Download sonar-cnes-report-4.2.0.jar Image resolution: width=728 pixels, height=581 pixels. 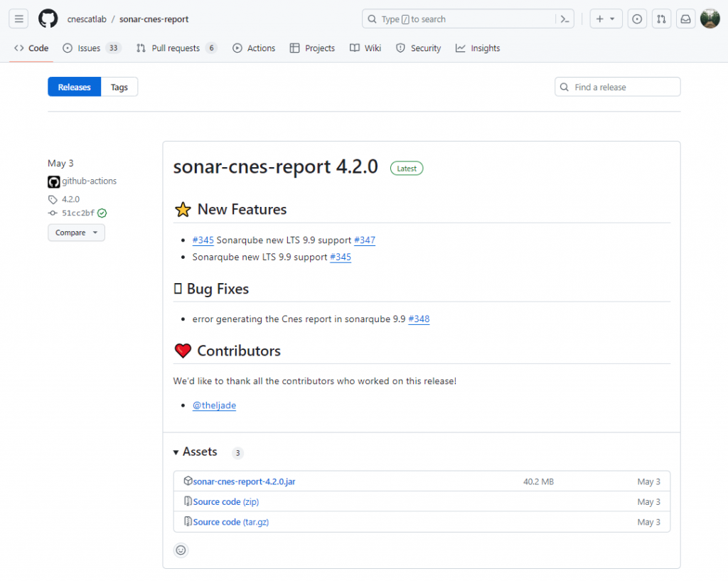point(245,481)
